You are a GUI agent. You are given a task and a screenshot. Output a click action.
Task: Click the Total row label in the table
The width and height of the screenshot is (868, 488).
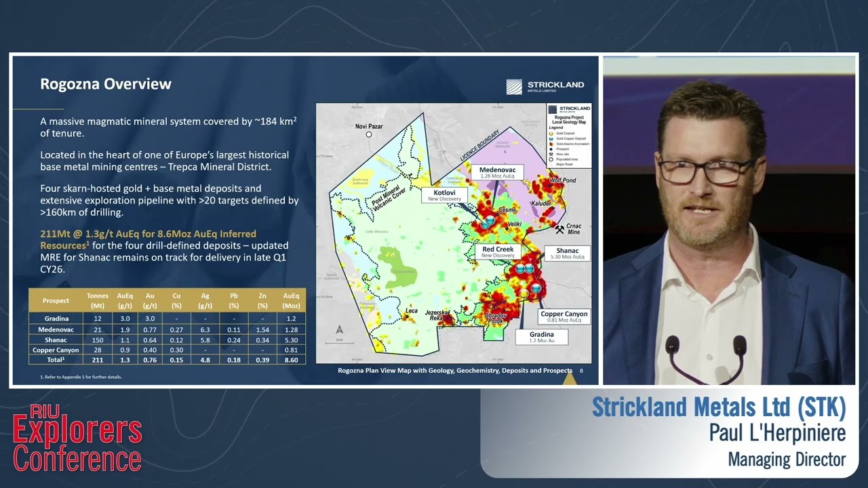pyautogui.click(x=56, y=360)
